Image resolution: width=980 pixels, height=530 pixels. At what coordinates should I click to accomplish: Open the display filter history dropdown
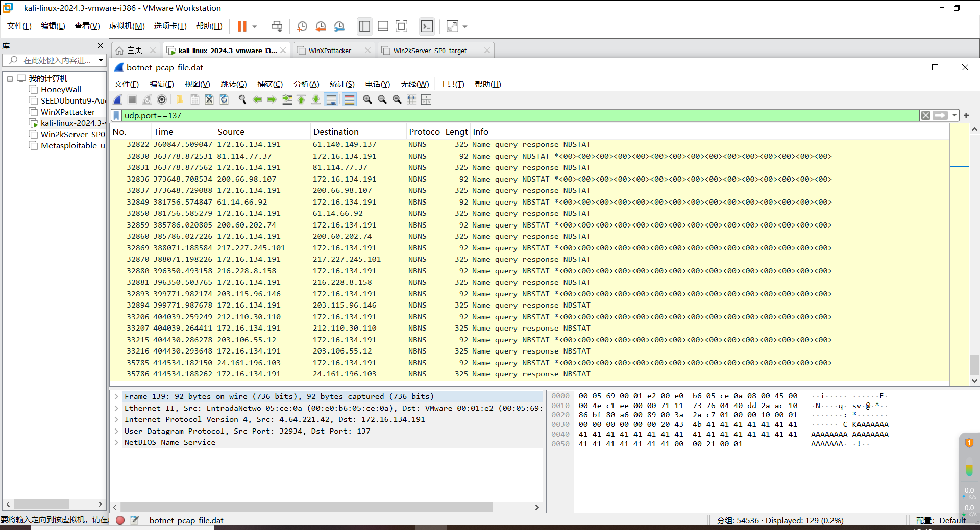click(x=954, y=115)
